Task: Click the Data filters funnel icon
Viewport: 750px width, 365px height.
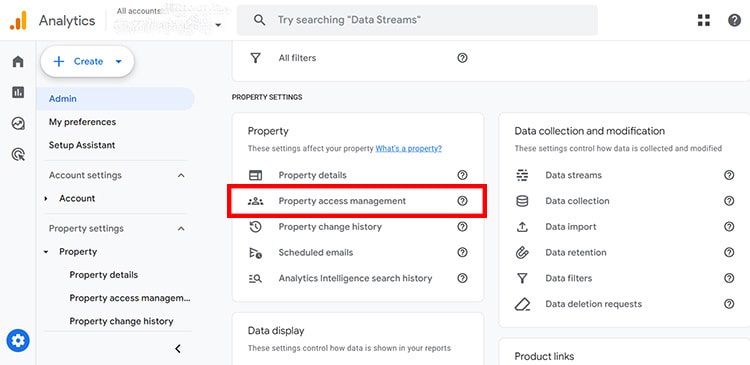Action: pos(522,278)
